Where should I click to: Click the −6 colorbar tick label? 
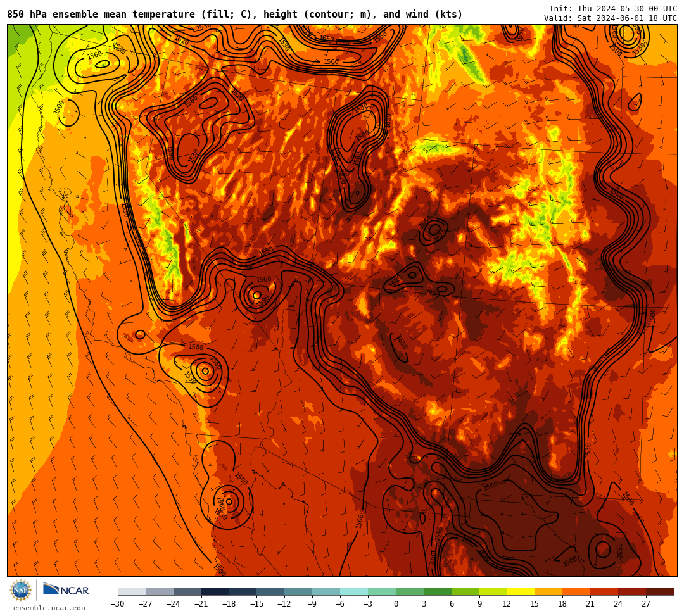pos(340,604)
